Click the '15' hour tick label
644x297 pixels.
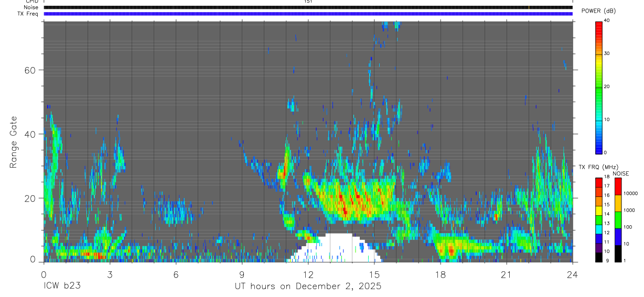[374, 274]
